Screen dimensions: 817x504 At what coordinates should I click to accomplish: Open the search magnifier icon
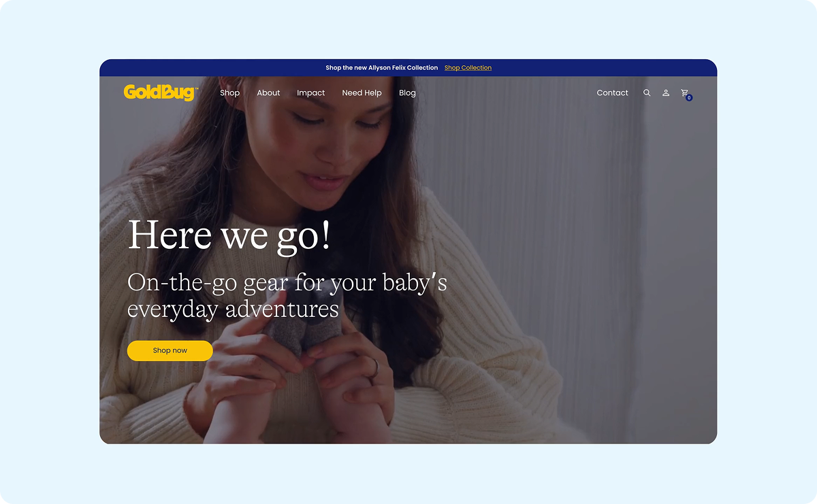pos(647,93)
